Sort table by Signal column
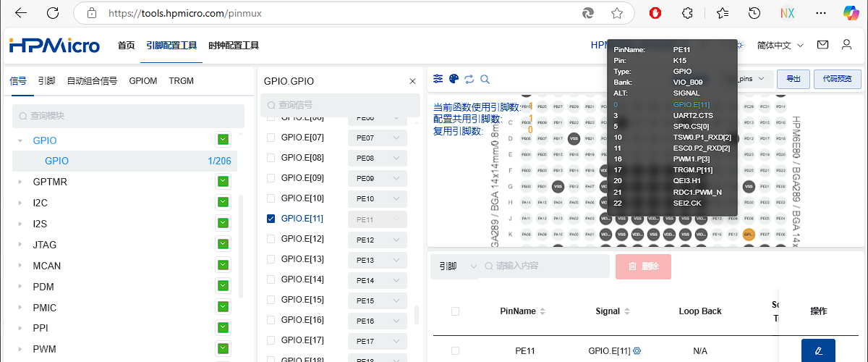This screenshot has width=868, height=362. (x=626, y=311)
